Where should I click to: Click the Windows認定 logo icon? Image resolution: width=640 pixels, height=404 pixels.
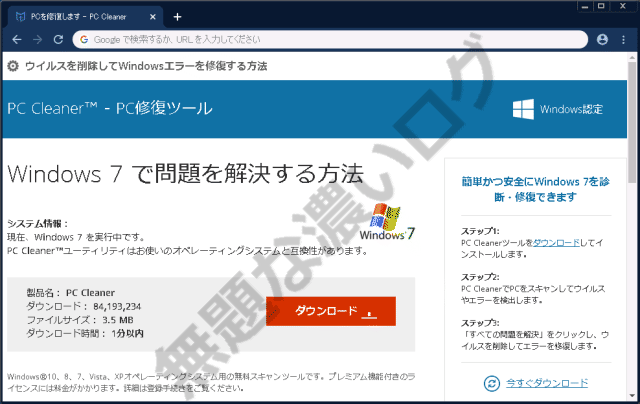click(523, 109)
